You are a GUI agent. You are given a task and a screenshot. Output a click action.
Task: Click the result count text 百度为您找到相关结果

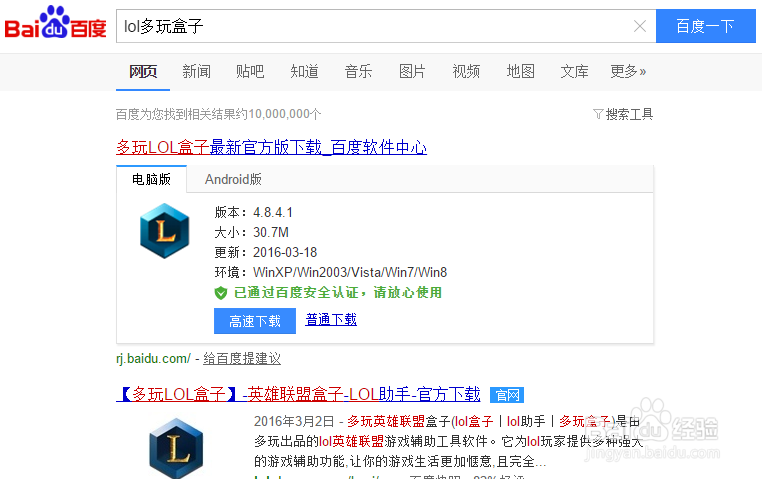pyautogui.click(x=219, y=114)
